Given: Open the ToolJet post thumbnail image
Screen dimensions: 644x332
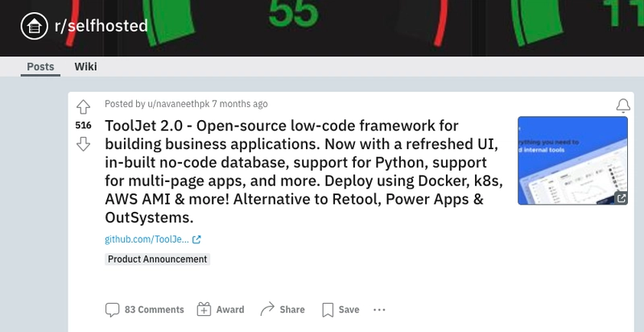Looking at the screenshot, I should [572, 160].
